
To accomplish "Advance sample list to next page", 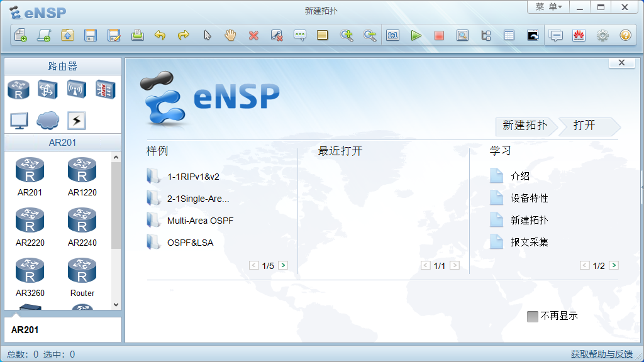I will (283, 265).
